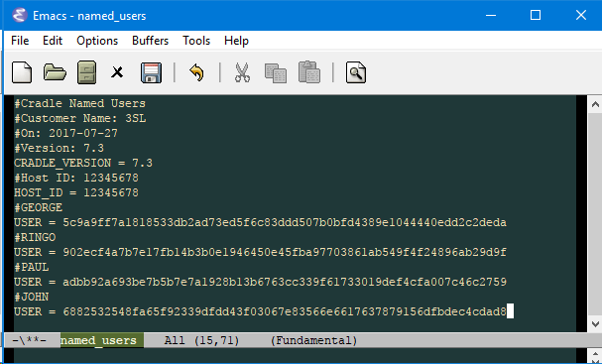This screenshot has width=602, height=364.
Task: Click the USER hash line starting 68825325
Action: 260,311
